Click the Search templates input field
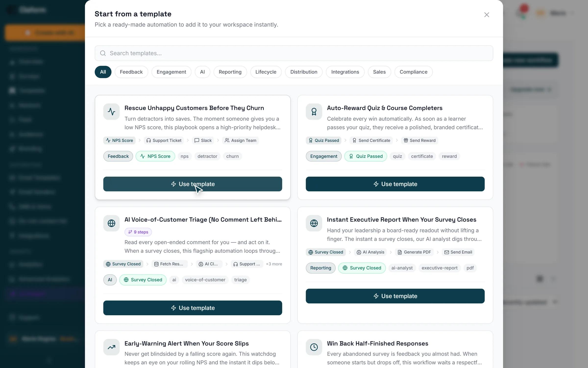The height and width of the screenshot is (368, 588). (x=294, y=53)
